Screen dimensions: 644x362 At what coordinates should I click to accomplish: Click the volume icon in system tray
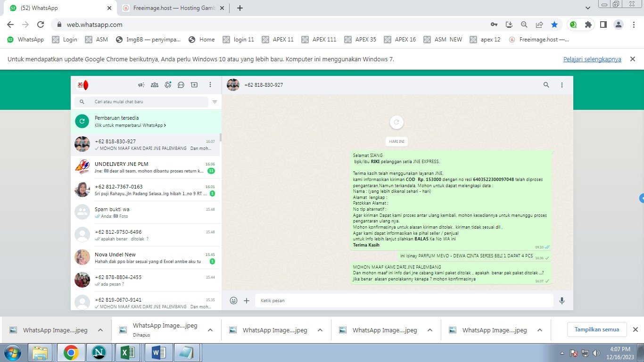[597, 353]
